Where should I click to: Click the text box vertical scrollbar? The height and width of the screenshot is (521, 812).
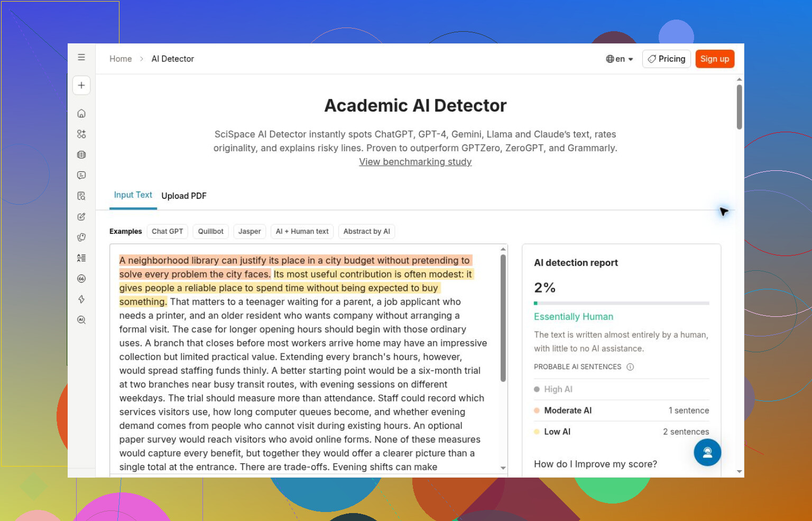point(503,318)
